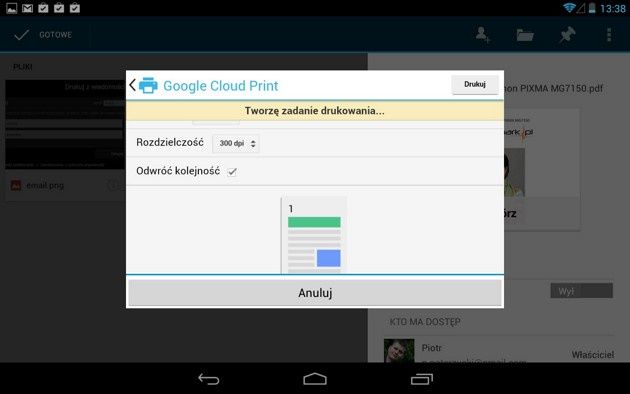Open the folder icon in top bar
Screen dimensions: 630x394
coord(525,35)
